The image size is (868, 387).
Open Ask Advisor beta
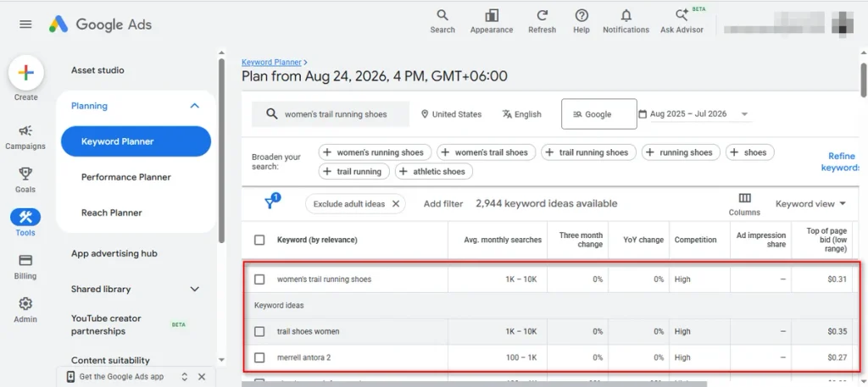(x=682, y=21)
